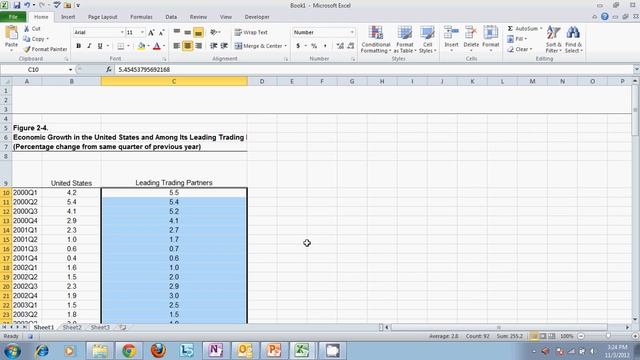Viewport: 640px width, 360px height.
Task: Switch to the Page Layout tab
Action: 102,17
